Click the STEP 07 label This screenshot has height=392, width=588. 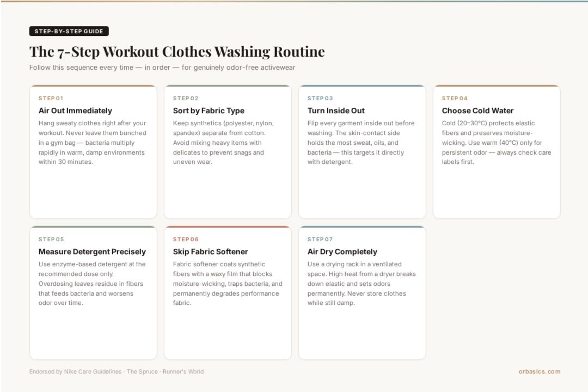320,240
